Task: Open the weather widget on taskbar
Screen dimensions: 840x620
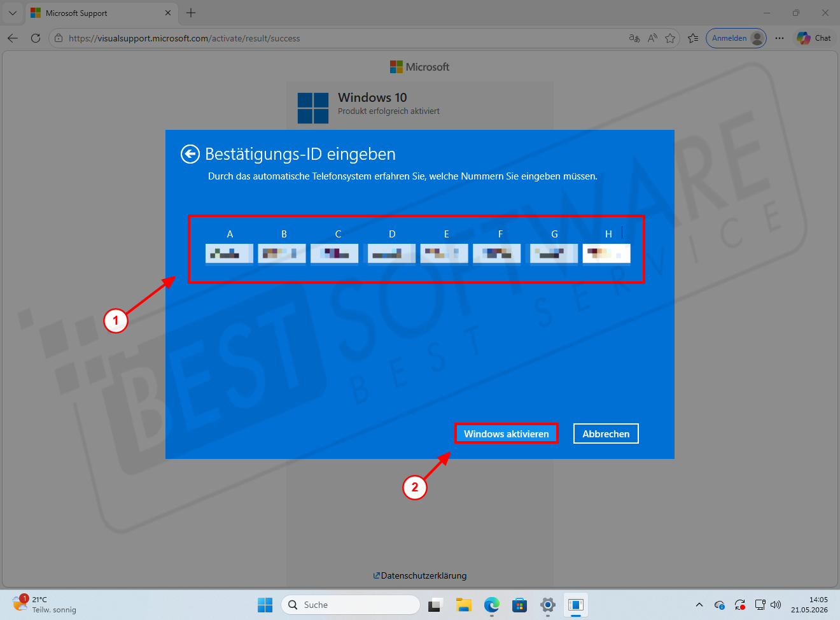Action: [45, 605]
